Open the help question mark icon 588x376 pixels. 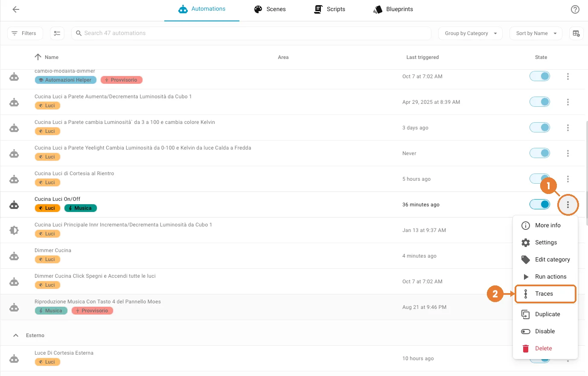(x=575, y=9)
